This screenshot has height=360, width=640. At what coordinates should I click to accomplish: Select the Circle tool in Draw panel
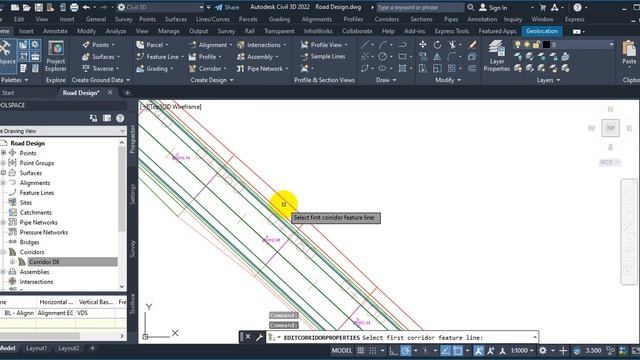point(382,56)
